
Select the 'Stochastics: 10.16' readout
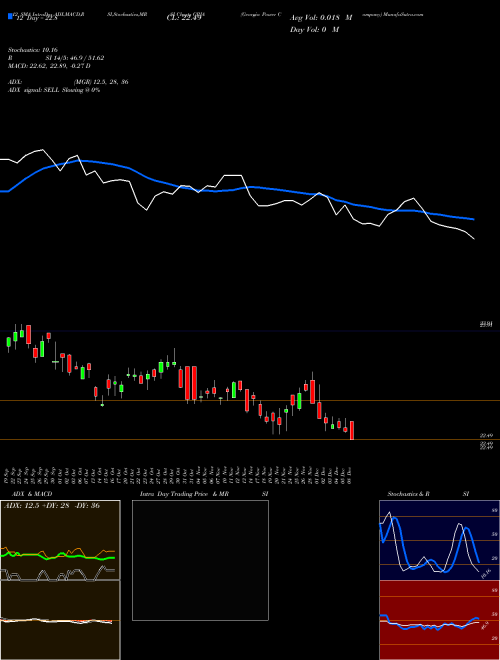point(32,50)
